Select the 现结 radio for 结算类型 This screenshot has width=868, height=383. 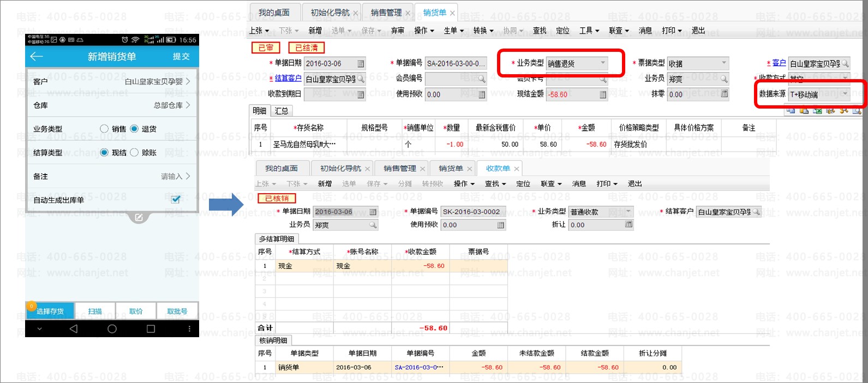(104, 153)
